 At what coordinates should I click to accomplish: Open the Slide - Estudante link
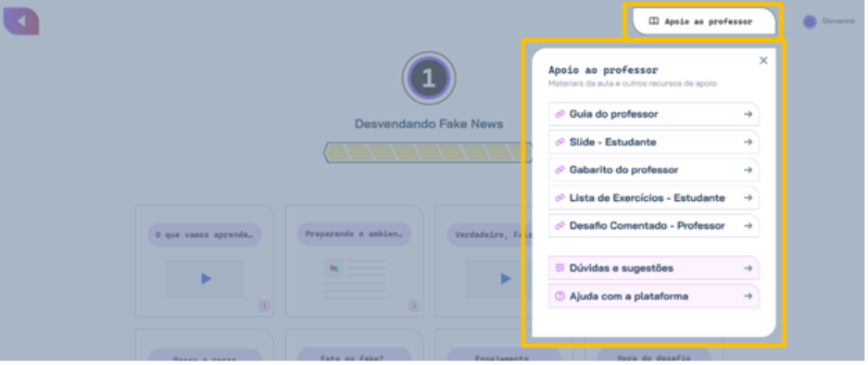(654, 143)
